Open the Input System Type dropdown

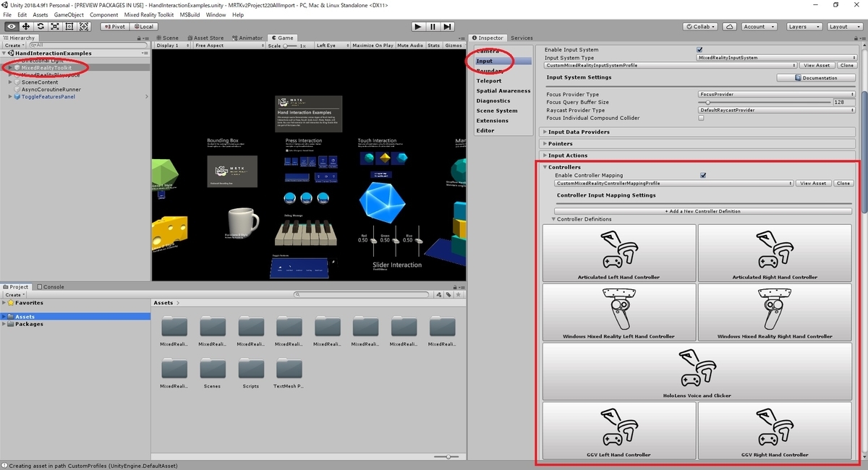coord(775,57)
